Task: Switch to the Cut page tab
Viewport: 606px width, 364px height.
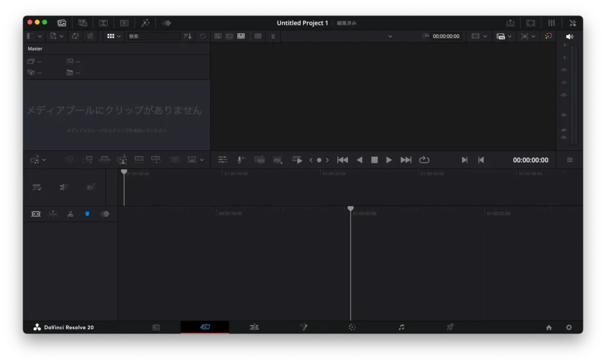Action: 205,326
